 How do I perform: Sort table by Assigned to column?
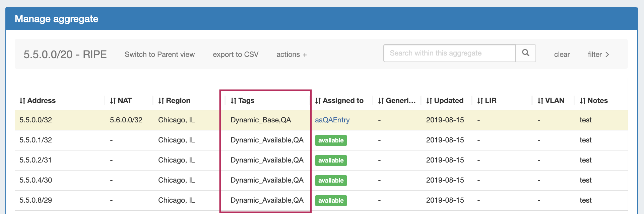click(339, 101)
